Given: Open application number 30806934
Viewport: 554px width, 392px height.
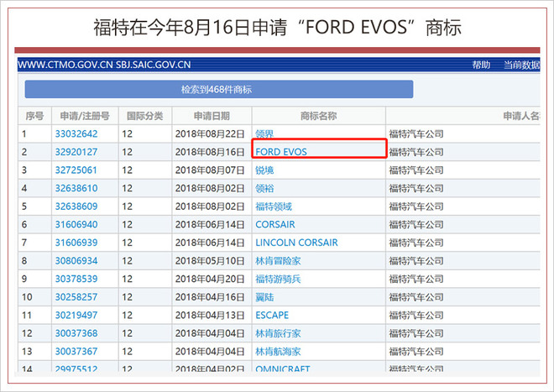Looking at the screenshot, I should point(76,261).
